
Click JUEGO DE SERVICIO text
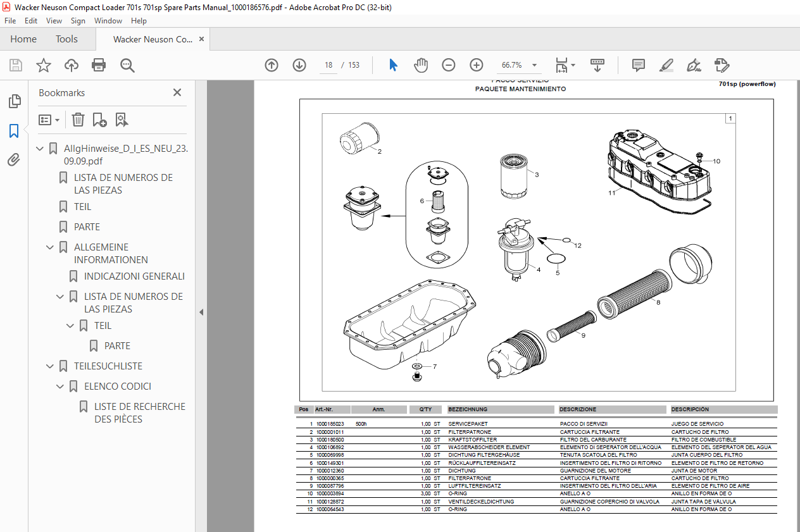pyautogui.click(x=697, y=424)
